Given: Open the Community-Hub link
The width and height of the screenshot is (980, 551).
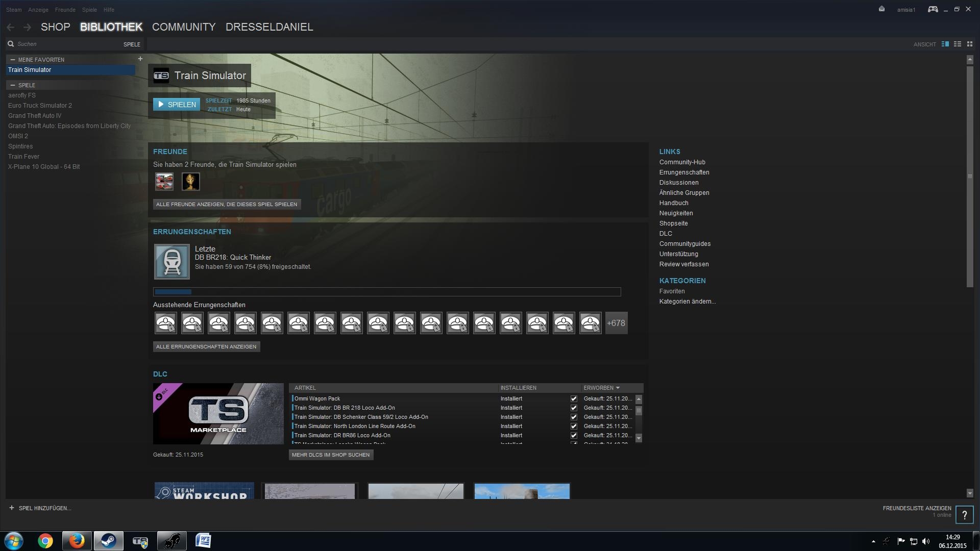Looking at the screenshot, I should coord(682,162).
